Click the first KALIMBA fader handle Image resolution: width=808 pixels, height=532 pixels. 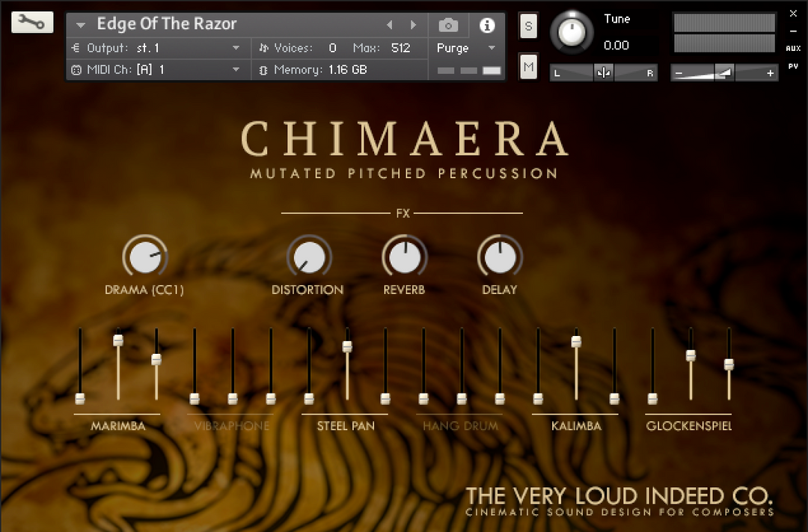click(x=538, y=399)
